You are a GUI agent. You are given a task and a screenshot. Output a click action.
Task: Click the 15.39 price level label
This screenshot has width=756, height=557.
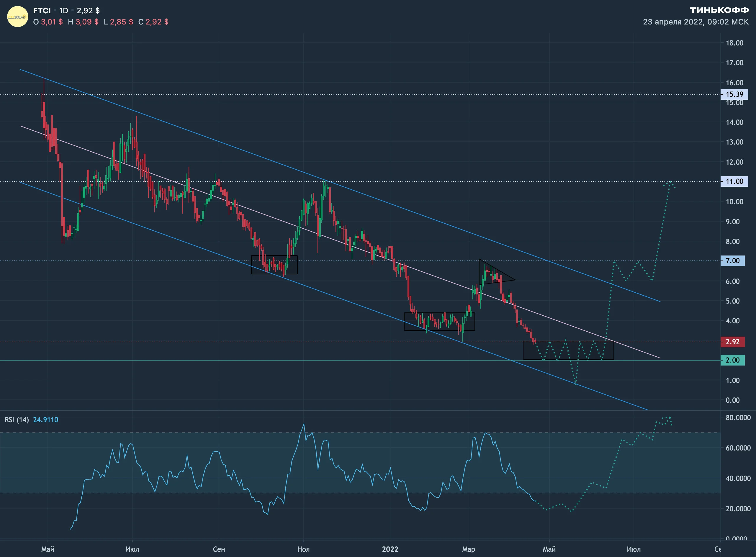(x=734, y=94)
